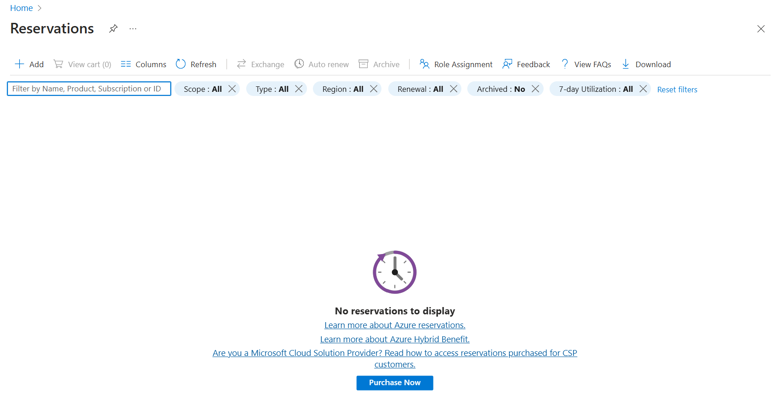Open Role Assignment people icon
Image resolution: width=772 pixels, height=403 pixels.
pos(424,64)
